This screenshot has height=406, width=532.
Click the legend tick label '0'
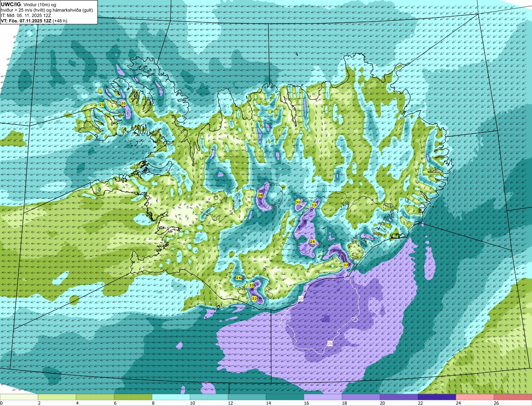click(x=1, y=403)
